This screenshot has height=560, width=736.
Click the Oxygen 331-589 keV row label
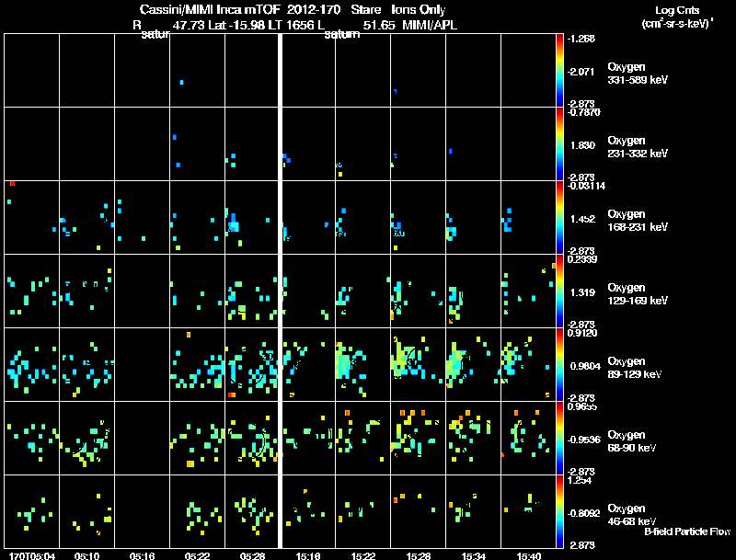[638, 74]
